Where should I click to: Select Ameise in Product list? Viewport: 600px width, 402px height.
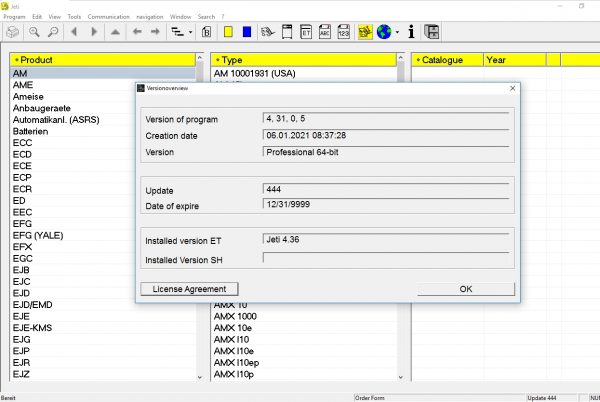[x=28, y=97]
